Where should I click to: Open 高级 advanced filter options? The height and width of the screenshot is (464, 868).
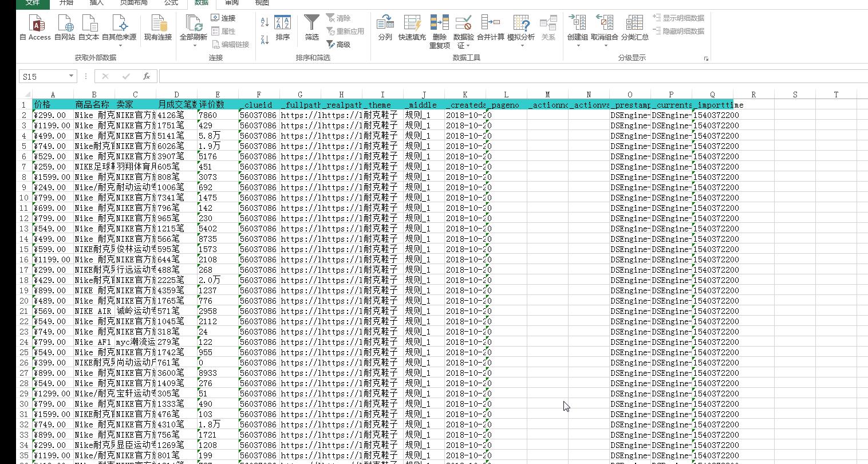pos(338,44)
